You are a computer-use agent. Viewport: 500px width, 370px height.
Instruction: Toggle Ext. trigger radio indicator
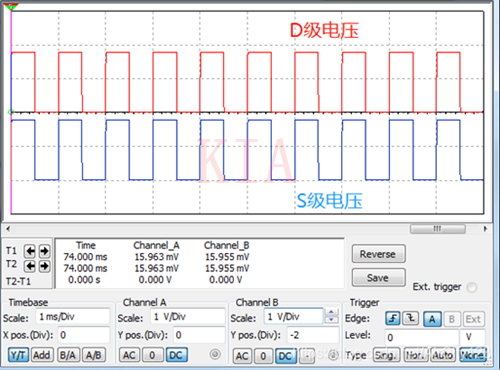coord(472,287)
